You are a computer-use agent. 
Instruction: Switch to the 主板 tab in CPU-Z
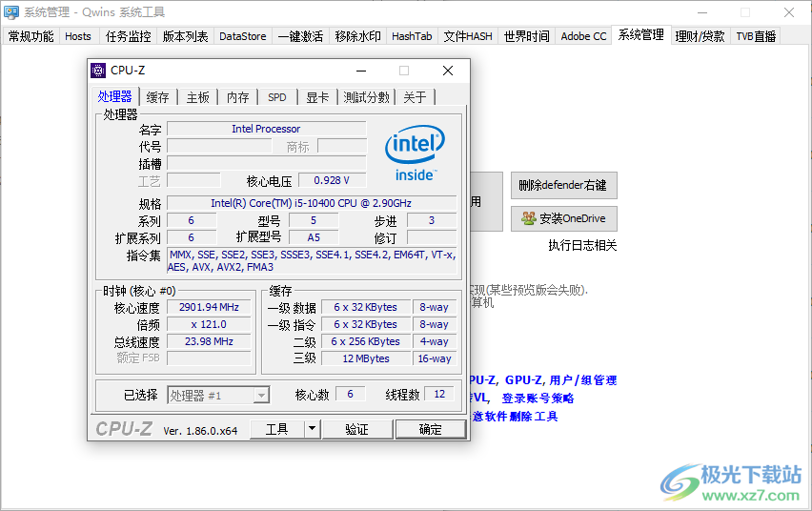click(x=198, y=97)
